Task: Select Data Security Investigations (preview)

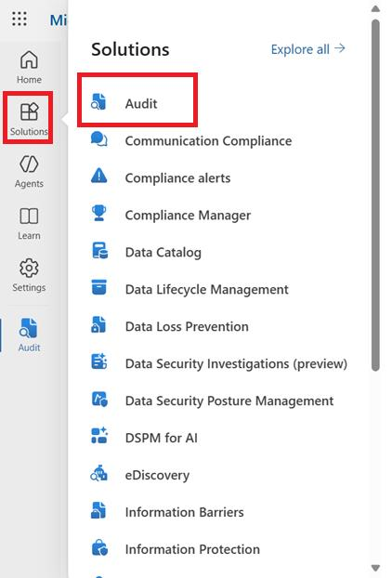Action: click(x=236, y=364)
